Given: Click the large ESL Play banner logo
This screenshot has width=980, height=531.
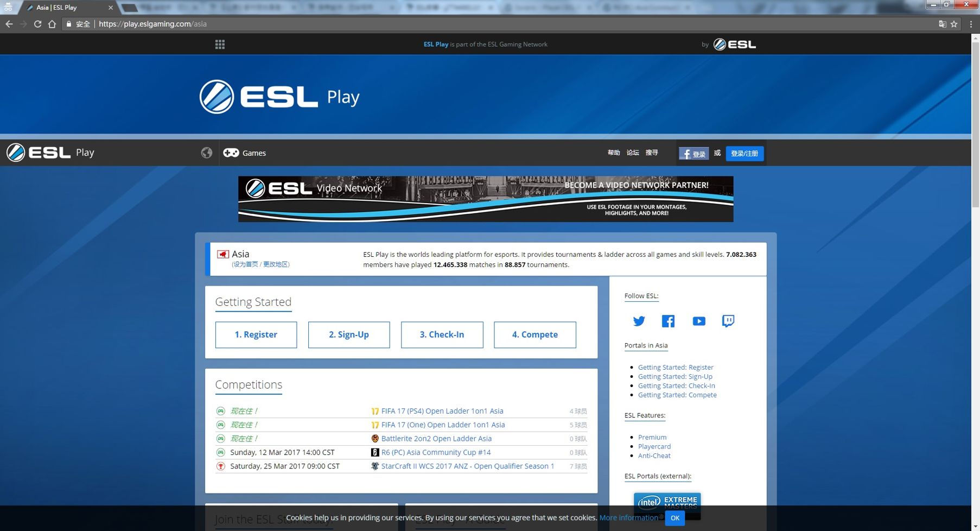Looking at the screenshot, I should (279, 97).
